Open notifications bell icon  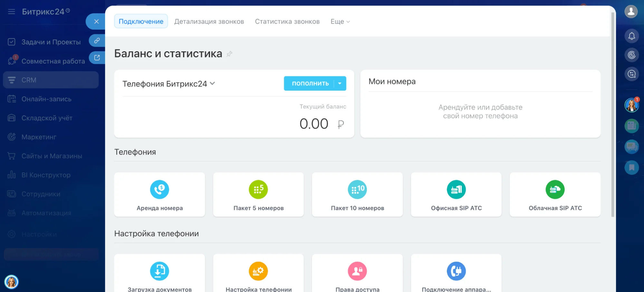(631, 36)
